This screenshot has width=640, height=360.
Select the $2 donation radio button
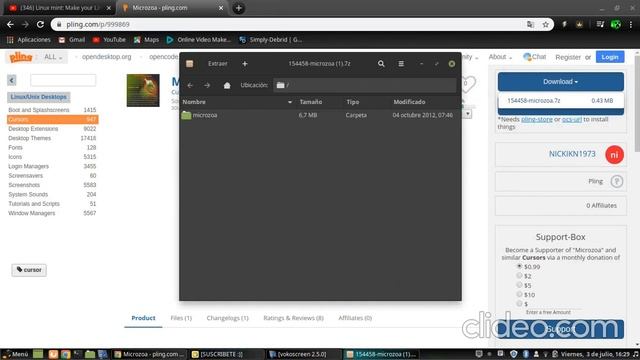point(519,276)
